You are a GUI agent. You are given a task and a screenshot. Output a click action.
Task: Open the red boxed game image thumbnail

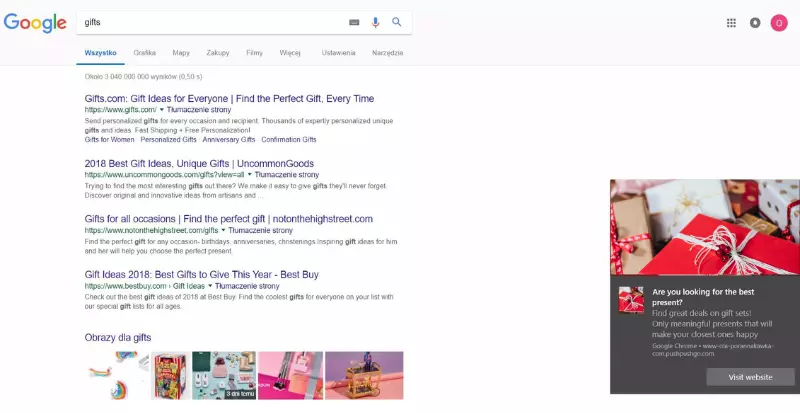(x=170, y=375)
